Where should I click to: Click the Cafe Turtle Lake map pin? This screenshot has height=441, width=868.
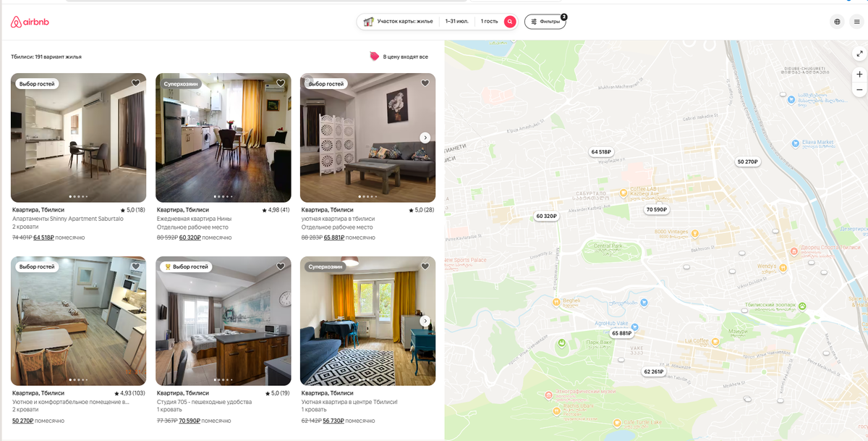pos(616,422)
